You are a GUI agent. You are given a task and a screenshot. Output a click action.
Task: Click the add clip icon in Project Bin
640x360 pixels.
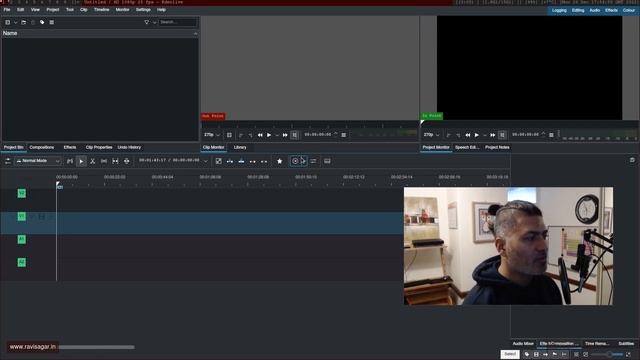[x=8, y=22]
